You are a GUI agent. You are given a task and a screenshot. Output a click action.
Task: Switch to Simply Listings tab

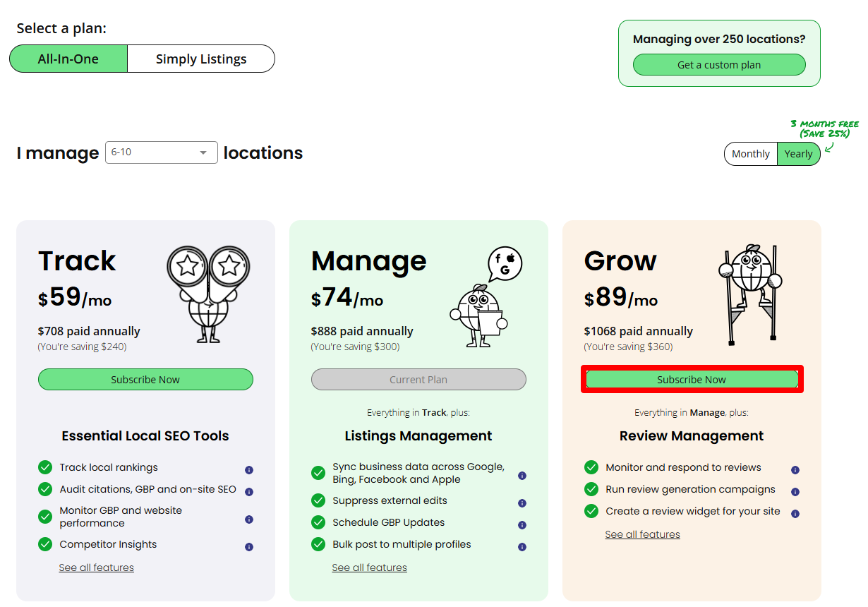point(201,59)
